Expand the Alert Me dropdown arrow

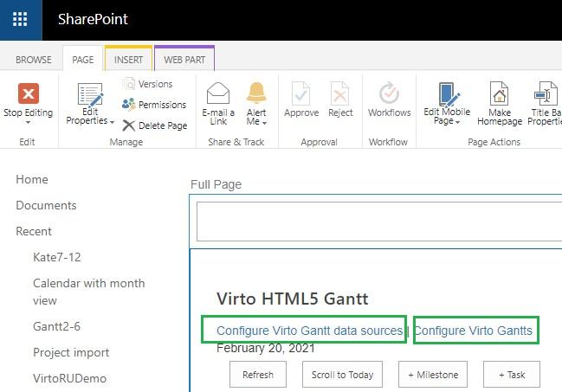tap(264, 123)
